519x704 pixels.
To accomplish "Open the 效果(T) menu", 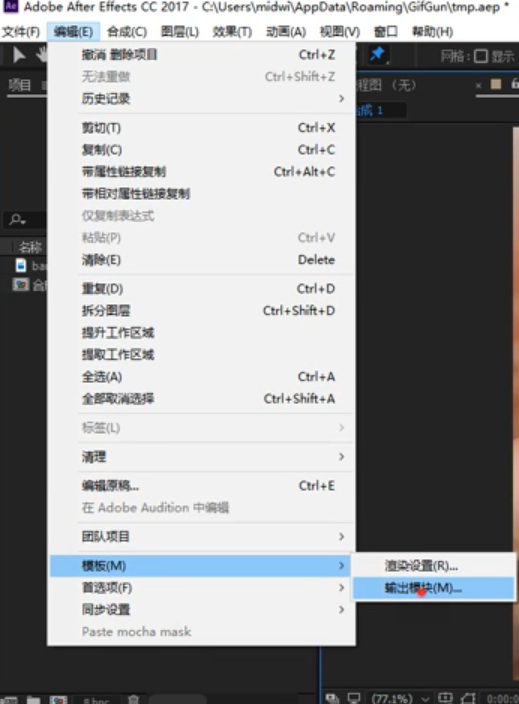I will tap(232, 31).
